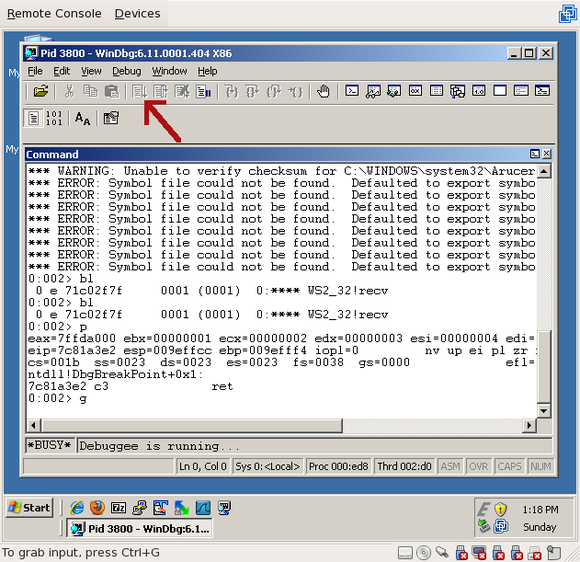Click the Command window scroll up arrow

pos(544,171)
